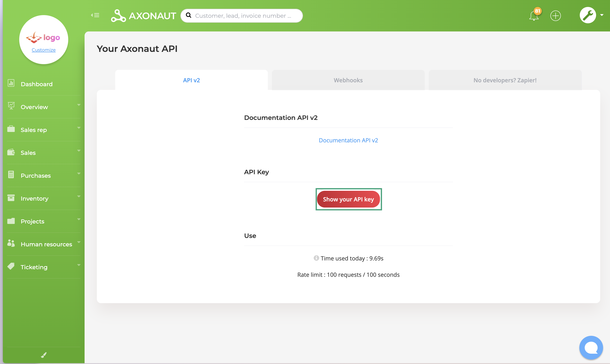Expand the Purchases submenu arrow
This screenshot has width=610, height=364.
(x=79, y=174)
